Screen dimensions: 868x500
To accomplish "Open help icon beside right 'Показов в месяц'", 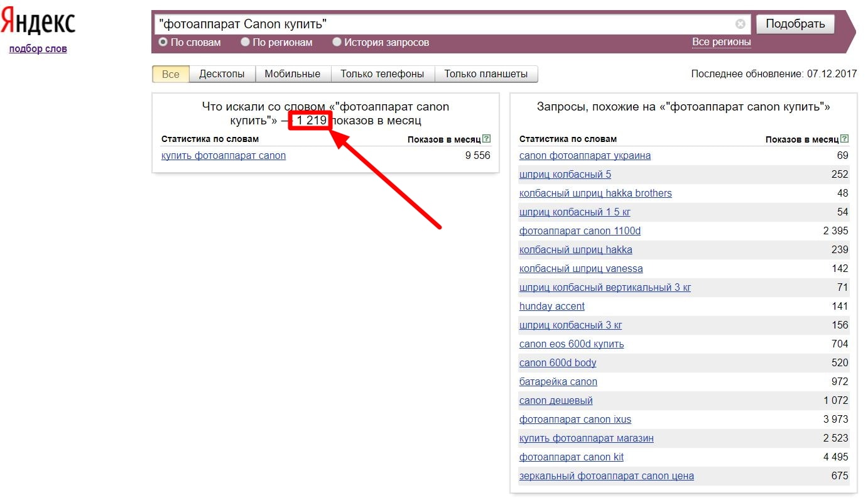I will coord(845,139).
